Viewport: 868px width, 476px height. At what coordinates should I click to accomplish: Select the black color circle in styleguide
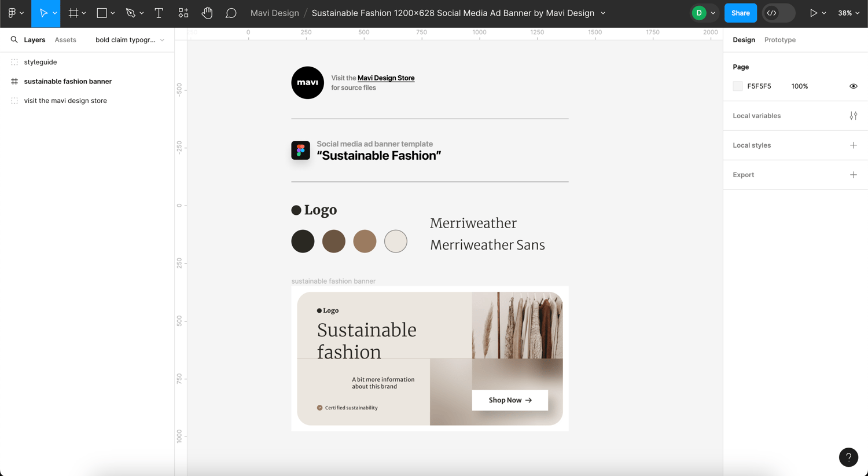[x=303, y=241]
